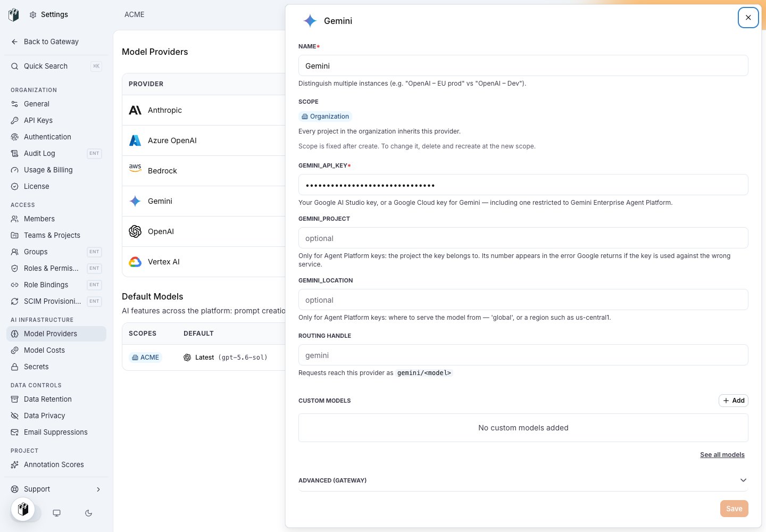This screenshot has height=532, width=766.
Task: Open Usage & Billing settings
Action: (x=56, y=170)
